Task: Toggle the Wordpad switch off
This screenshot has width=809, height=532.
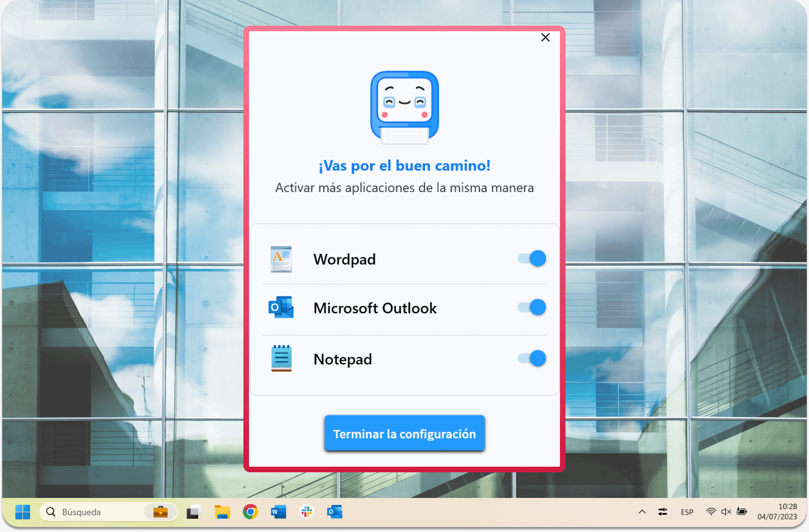Action: click(x=532, y=258)
